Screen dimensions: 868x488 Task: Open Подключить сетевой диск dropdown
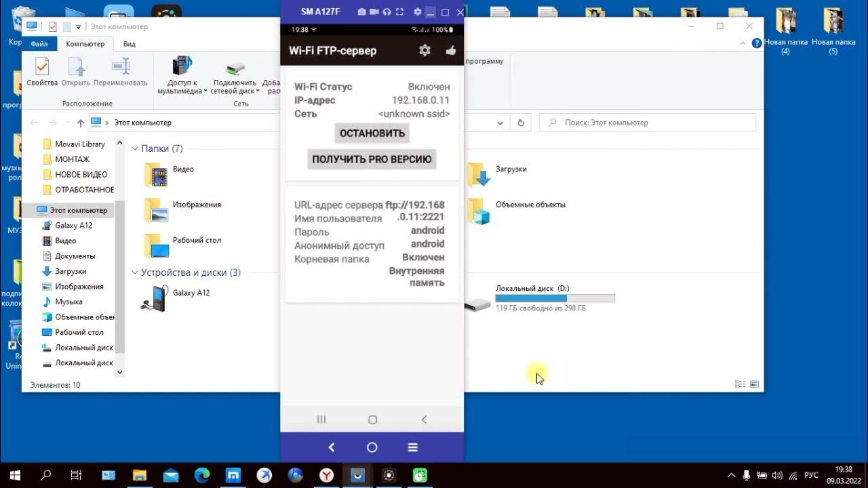[235, 77]
